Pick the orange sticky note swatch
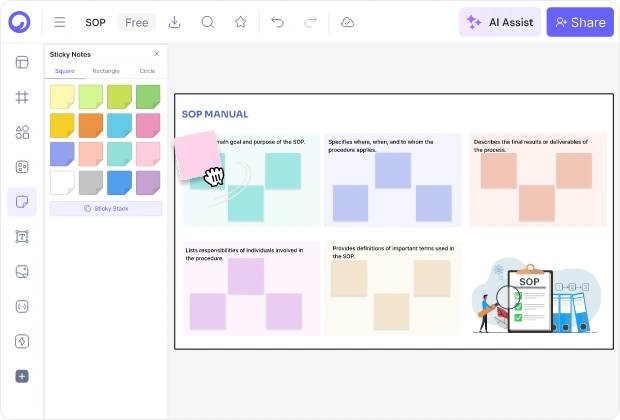 [x=91, y=125]
